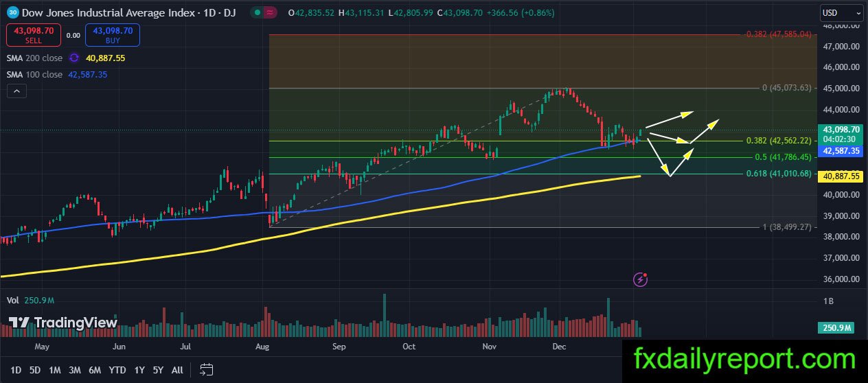Image resolution: width=868 pixels, height=383 pixels.
Task: Click the Open value 42,835.52
Action: click(315, 13)
